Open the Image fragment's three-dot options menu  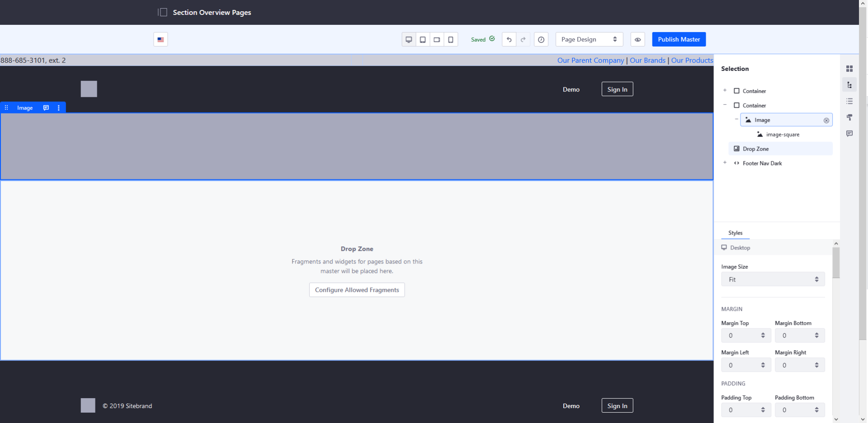pyautogui.click(x=59, y=108)
